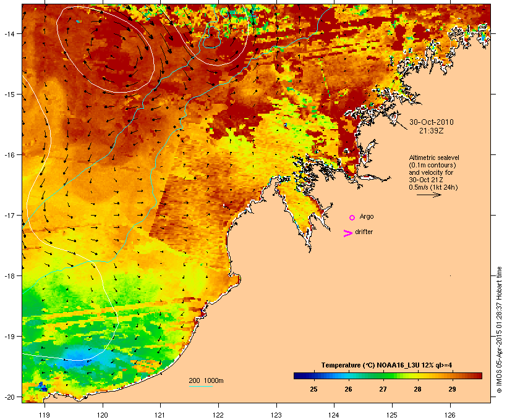The image size is (507, 420).
Task: Click the 'Argo' legend label
Action: (367, 216)
